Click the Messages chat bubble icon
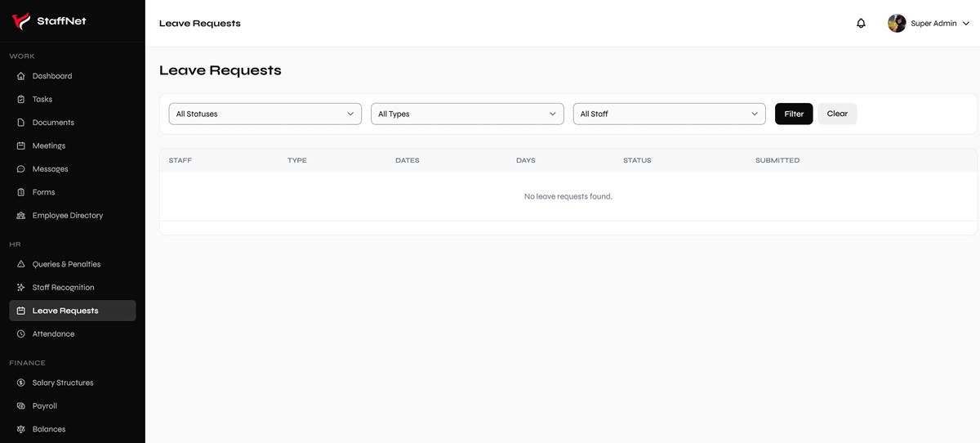The width and height of the screenshot is (980, 443). point(21,169)
